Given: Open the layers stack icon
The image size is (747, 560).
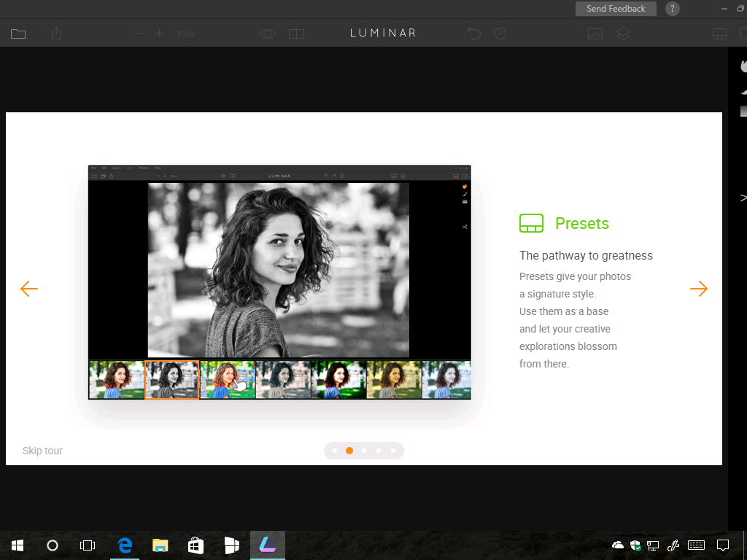Looking at the screenshot, I should point(623,34).
